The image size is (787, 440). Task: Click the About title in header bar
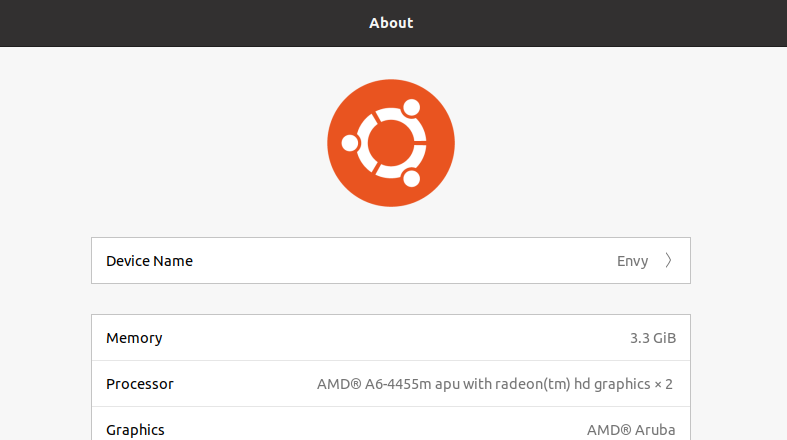click(x=391, y=23)
